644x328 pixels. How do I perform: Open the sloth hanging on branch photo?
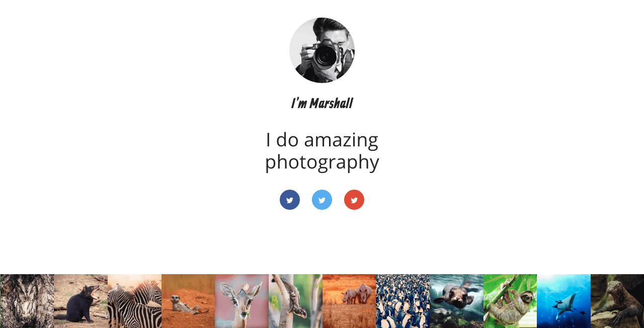pyautogui.click(x=510, y=301)
